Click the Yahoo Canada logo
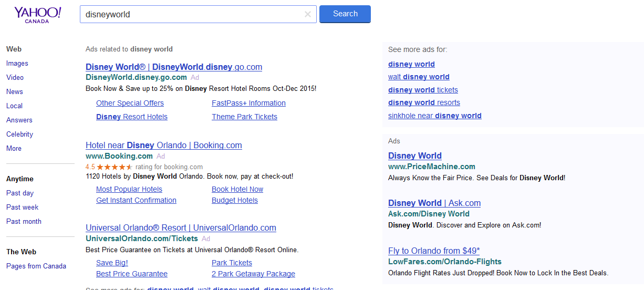This screenshot has width=644, height=290. (x=37, y=15)
